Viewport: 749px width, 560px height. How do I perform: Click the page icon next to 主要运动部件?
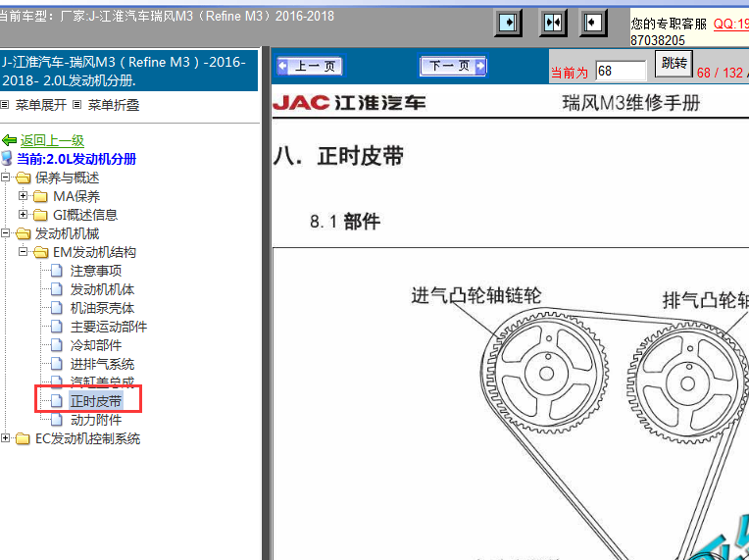57,327
